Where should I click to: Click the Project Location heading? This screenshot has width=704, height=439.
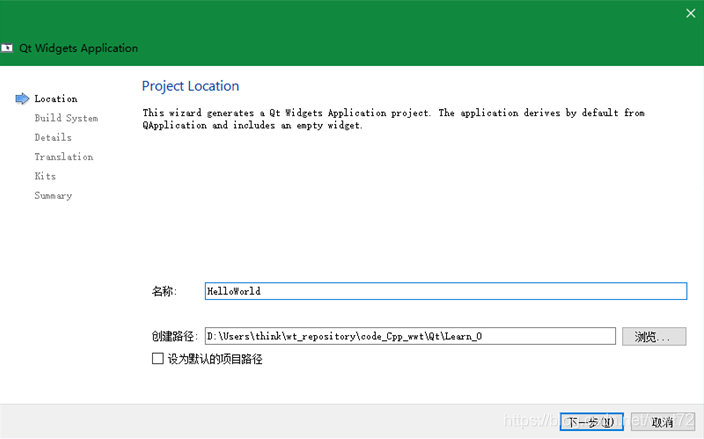[x=190, y=86]
